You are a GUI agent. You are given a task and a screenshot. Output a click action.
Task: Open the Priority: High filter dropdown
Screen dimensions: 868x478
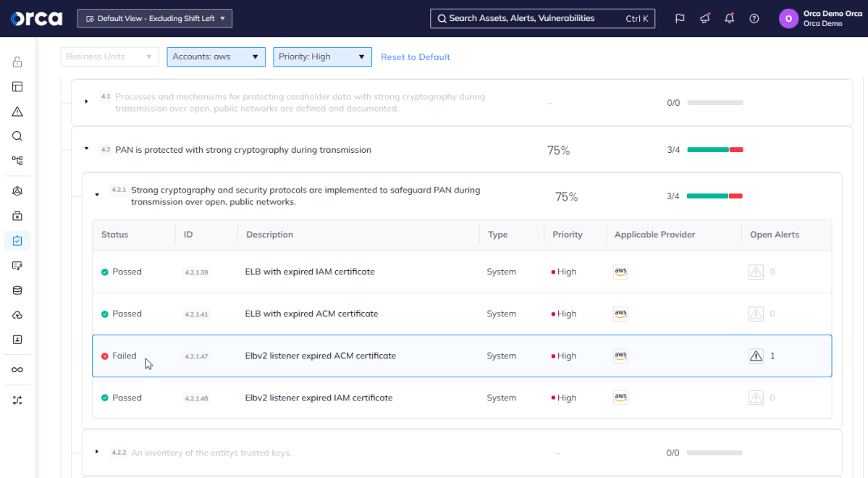pyautogui.click(x=322, y=56)
